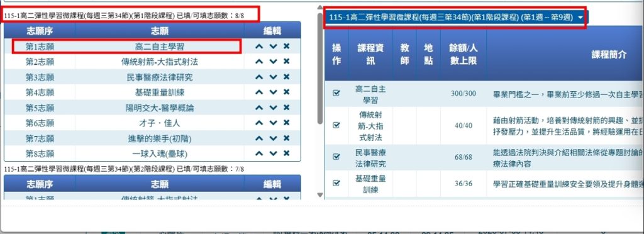Select the 編輯 column header in first table
The width and height of the screenshot is (644, 234).
[x=272, y=31]
